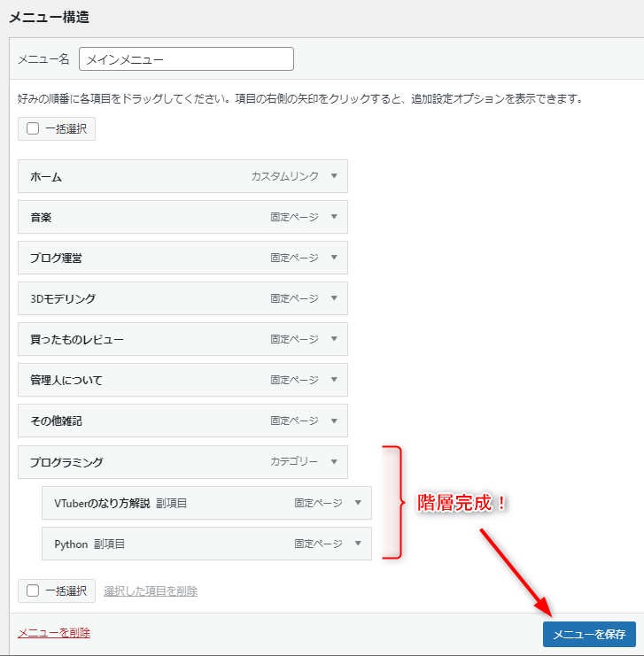This screenshot has width=644, height=656.
Task: Expand the プログラミング category item arrow
Action: 334,462
